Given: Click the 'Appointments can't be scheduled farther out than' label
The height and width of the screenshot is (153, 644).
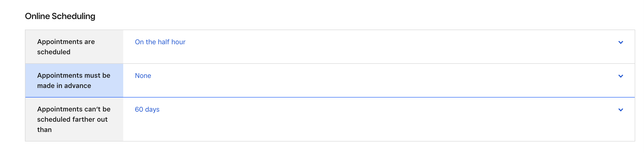Looking at the screenshot, I should 74,119.
